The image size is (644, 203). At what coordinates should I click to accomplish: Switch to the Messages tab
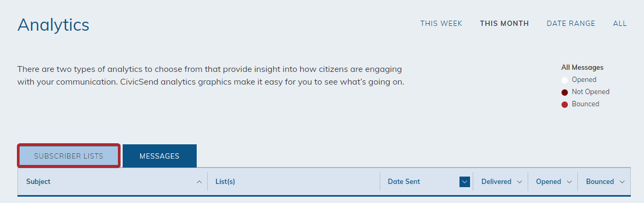click(x=160, y=156)
